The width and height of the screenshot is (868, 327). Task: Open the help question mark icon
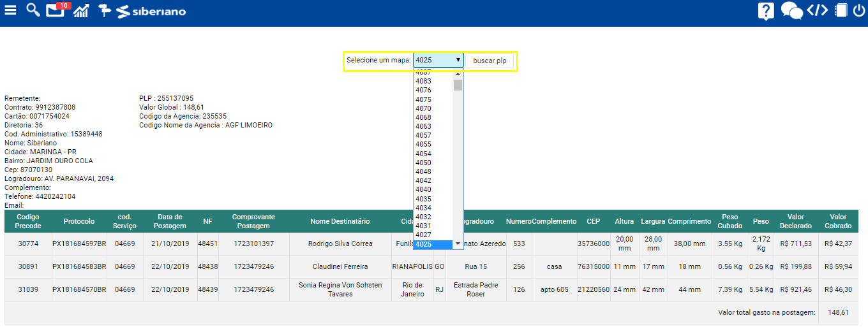(766, 11)
